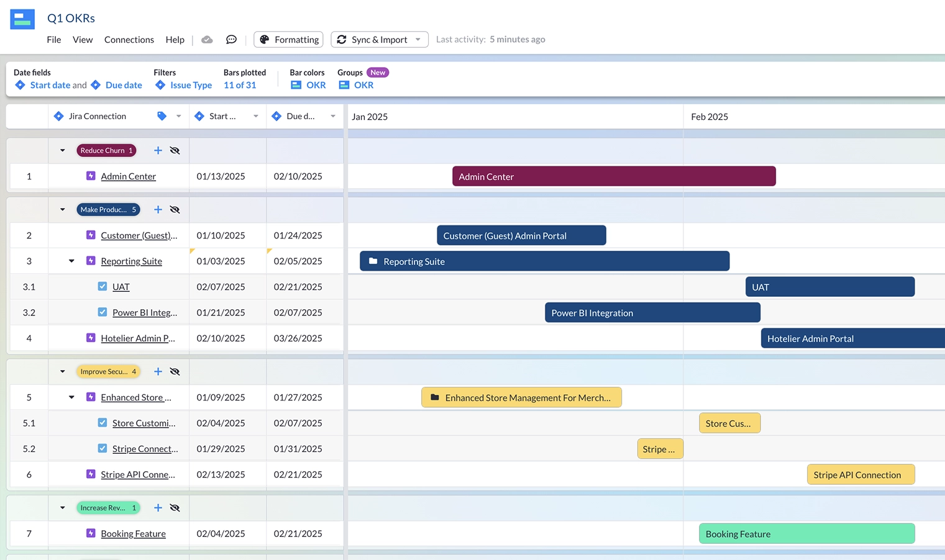945x560 pixels.
Task: Click the 01/03/2025 start date for Reporting Suite
Action: [221, 261]
